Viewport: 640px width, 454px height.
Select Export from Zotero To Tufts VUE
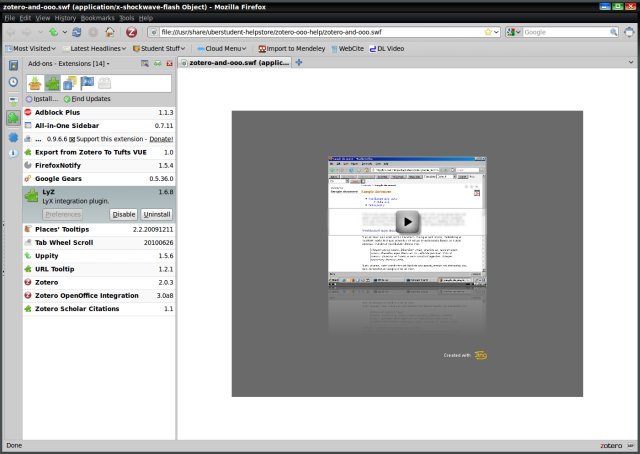point(99,152)
